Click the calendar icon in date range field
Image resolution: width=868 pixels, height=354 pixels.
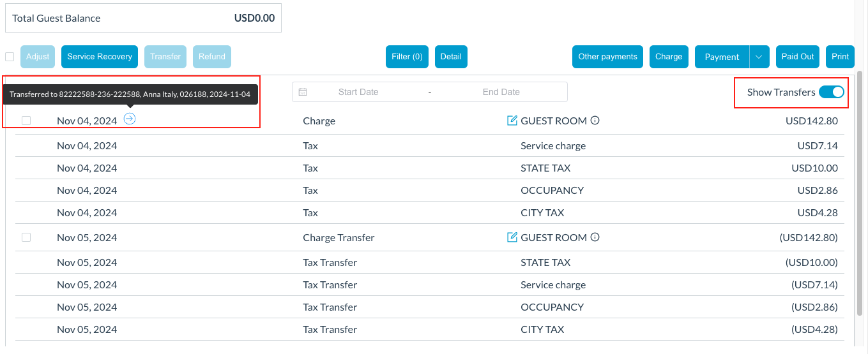303,92
